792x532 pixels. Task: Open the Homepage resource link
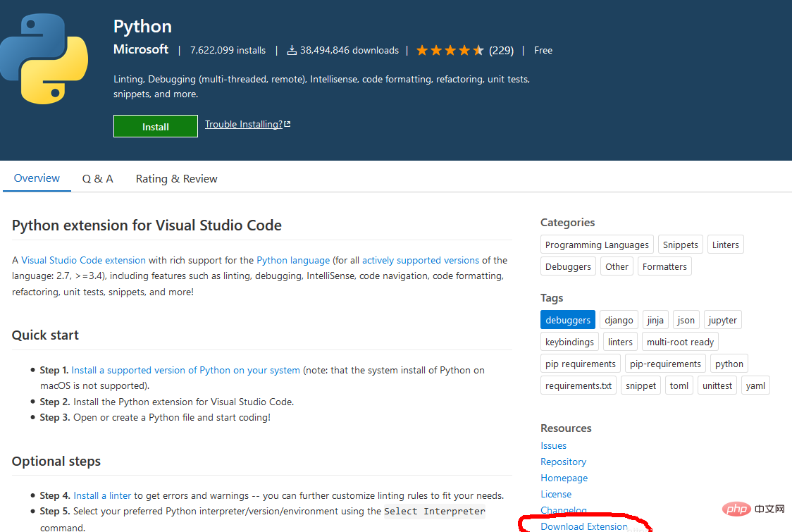(564, 478)
